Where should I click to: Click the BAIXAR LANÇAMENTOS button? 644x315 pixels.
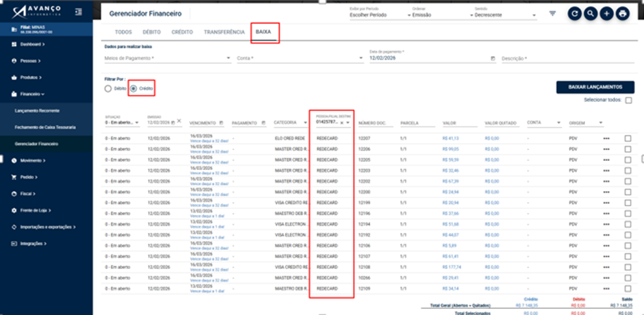(595, 87)
